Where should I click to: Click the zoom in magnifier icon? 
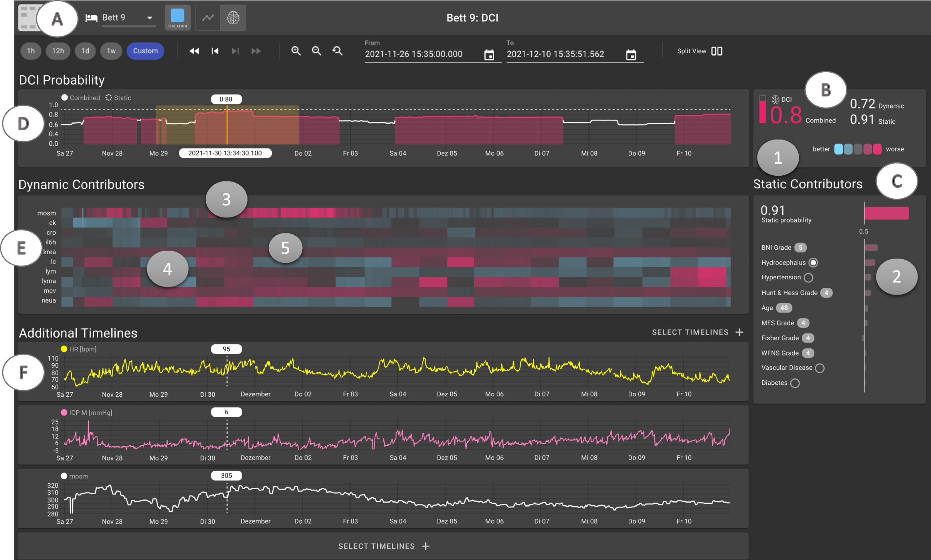(x=296, y=51)
